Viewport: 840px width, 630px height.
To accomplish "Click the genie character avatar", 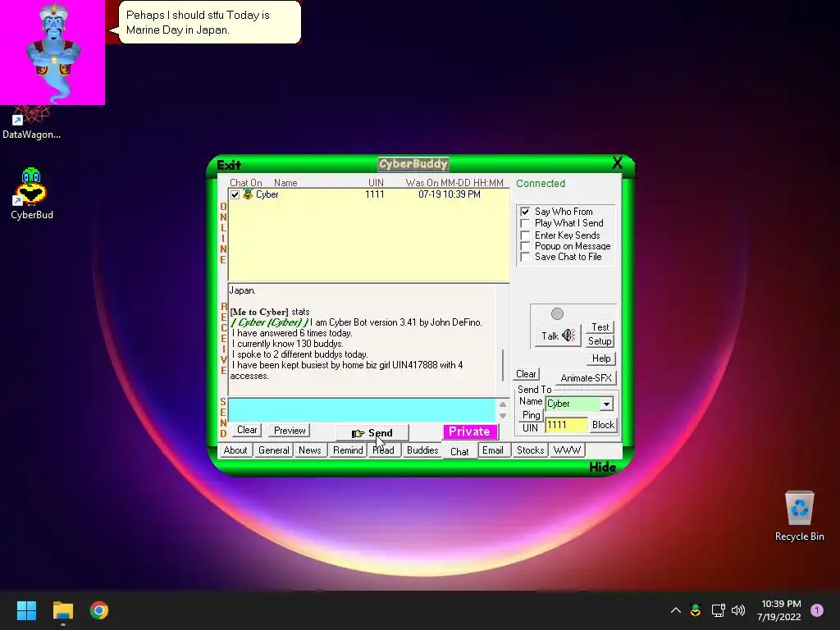I will [52, 52].
